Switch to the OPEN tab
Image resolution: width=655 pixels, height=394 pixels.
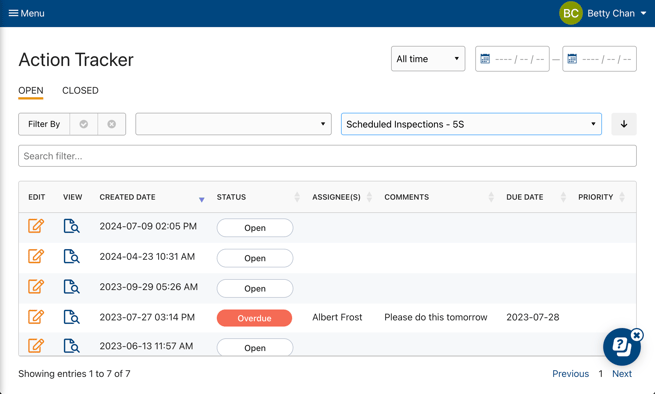(x=30, y=91)
